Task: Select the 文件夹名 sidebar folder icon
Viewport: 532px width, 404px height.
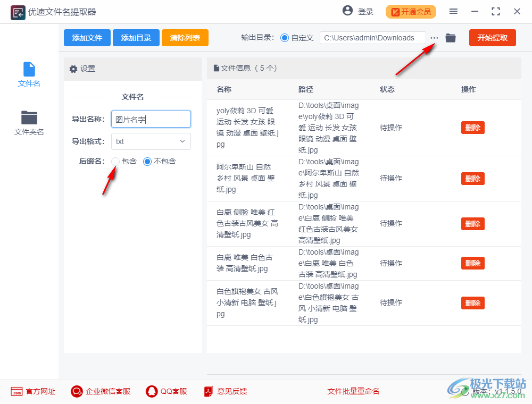Action: tap(29, 117)
